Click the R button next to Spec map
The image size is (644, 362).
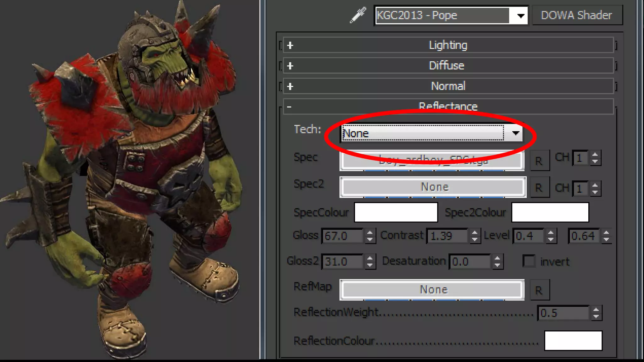click(539, 161)
